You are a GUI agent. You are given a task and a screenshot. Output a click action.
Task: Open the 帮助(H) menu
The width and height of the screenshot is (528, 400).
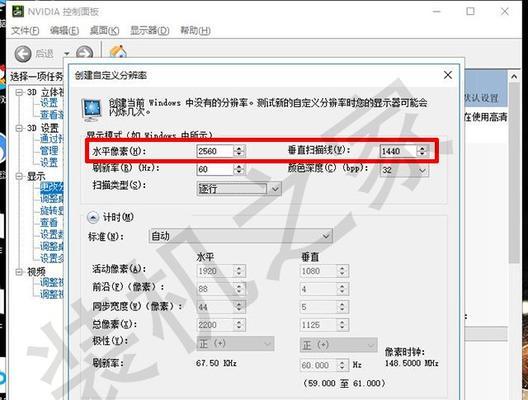click(x=195, y=31)
